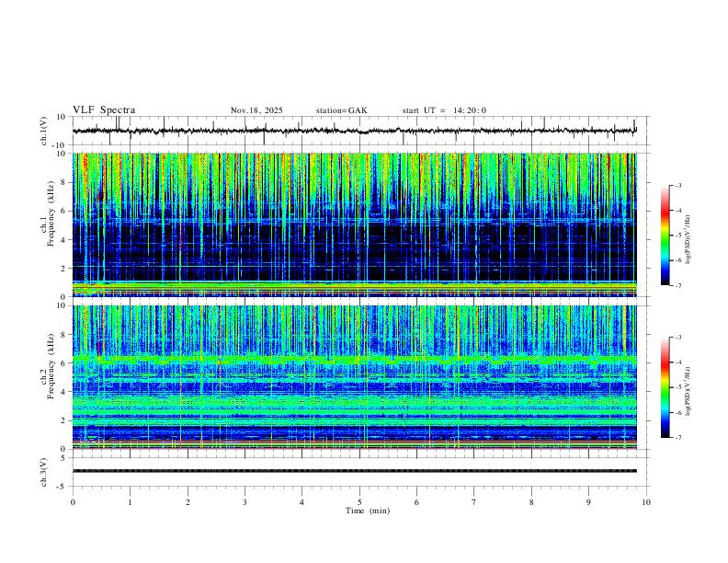Click the ch.1 voltage waveform trace

click(x=355, y=131)
